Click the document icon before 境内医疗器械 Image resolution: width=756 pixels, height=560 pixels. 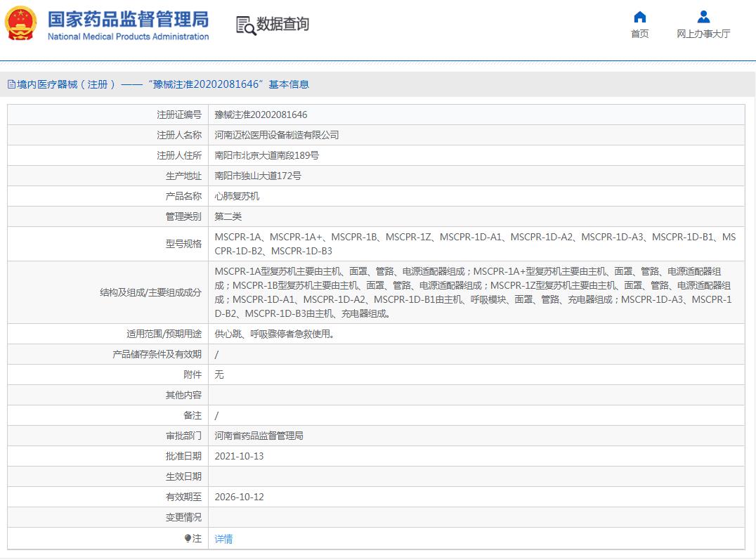tap(11, 84)
